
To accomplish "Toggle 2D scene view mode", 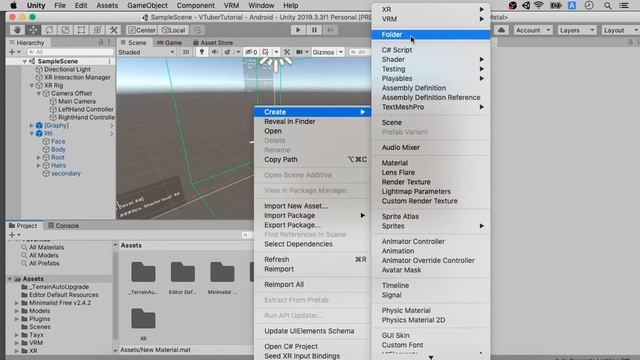I will 186,52.
